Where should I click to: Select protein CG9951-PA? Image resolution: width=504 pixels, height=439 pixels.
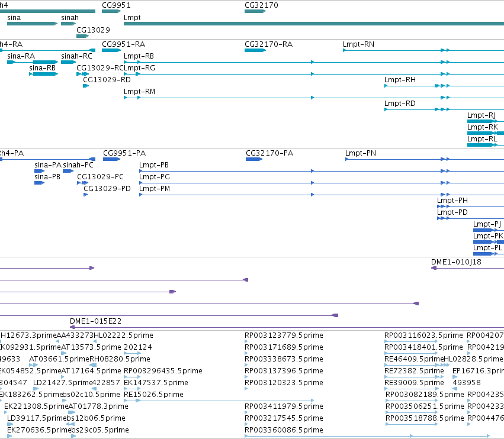click(x=124, y=153)
